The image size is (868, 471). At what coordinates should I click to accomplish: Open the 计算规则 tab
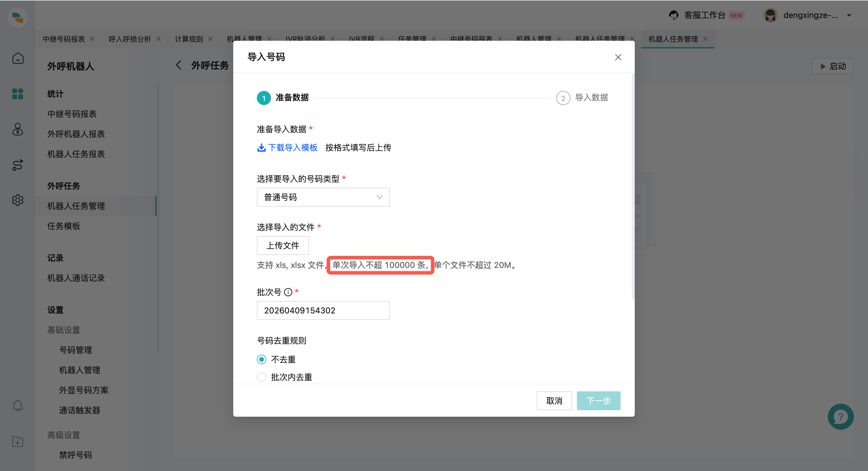(189, 39)
